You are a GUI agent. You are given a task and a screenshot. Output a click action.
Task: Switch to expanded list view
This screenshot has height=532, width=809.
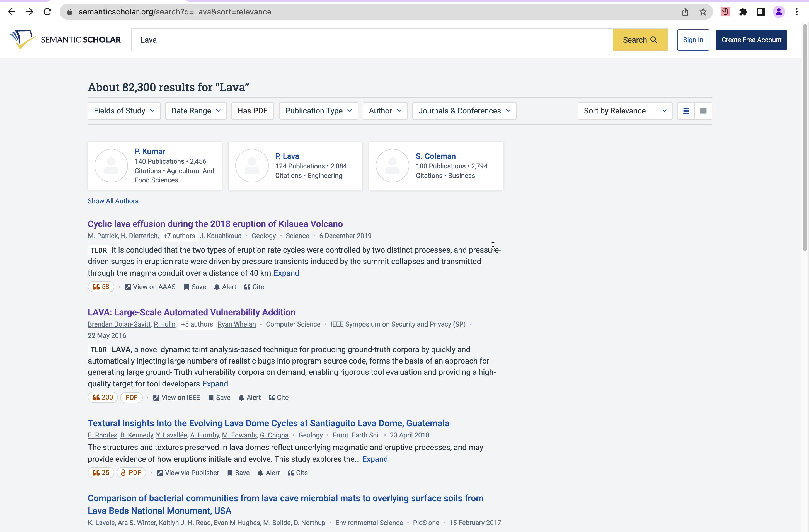coord(686,111)
